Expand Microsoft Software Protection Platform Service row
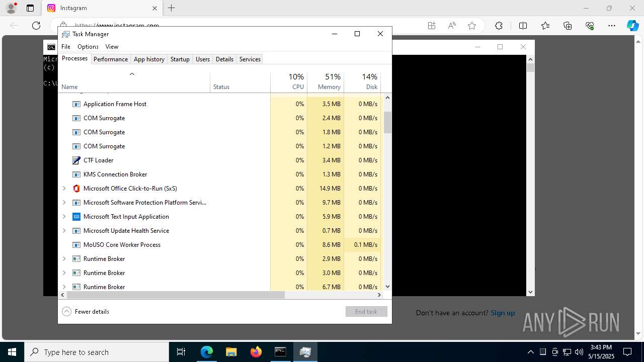This screenshot has width=644, height=362. point(64,203)
